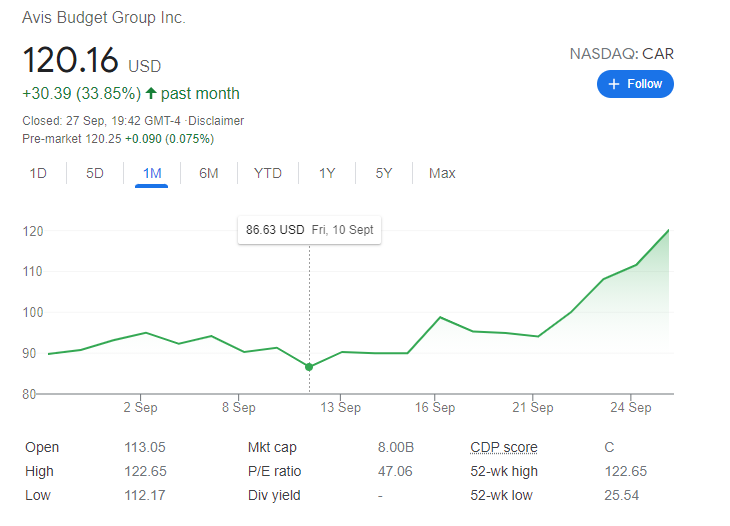Click the Open value 113.05
This screenshot has width=730, height=526.
(145, 447)
